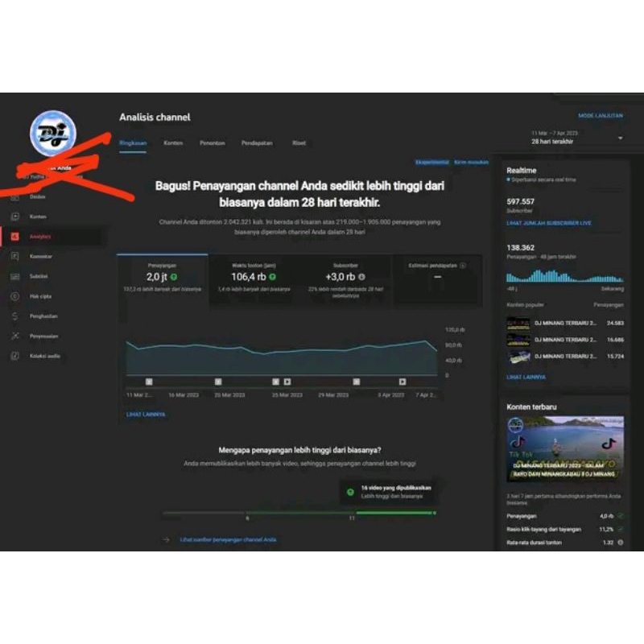Viewport: 644px width, 644px height.
Task: Switch to the Penonton tab
Action: [213, 142]
